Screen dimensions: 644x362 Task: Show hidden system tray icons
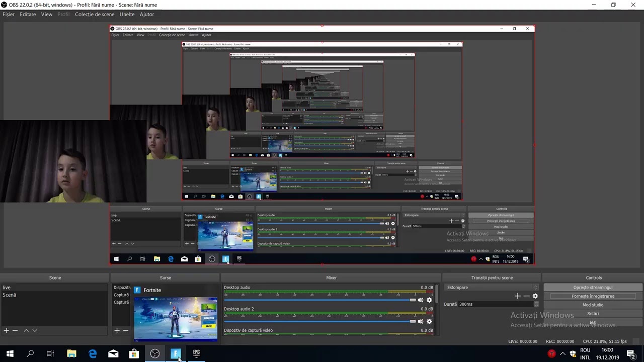[x=562, y=353]
